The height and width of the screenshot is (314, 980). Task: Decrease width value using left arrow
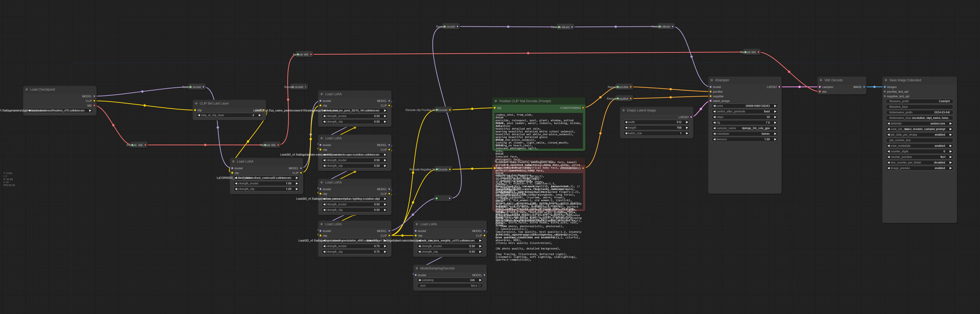[x=626, y=122]
